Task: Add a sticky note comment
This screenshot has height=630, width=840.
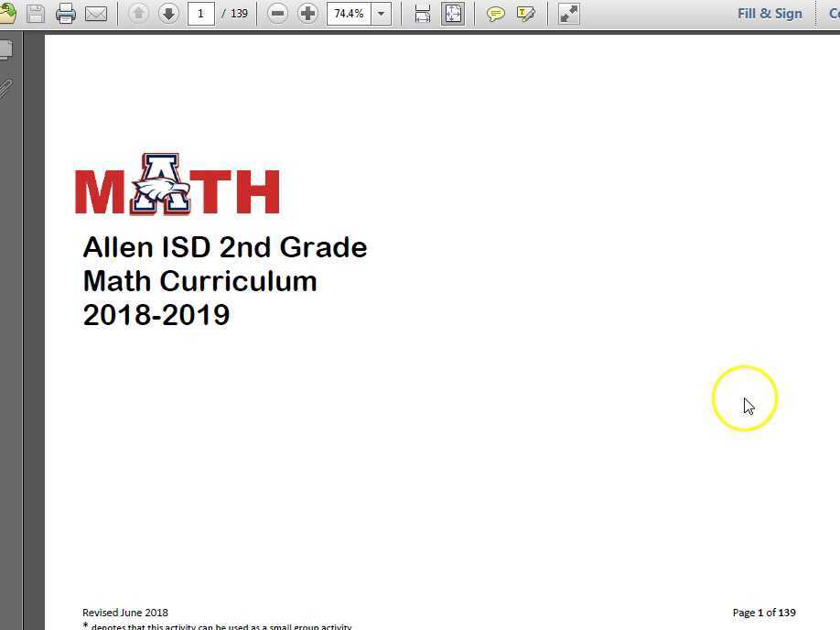Action: [496, 14]
